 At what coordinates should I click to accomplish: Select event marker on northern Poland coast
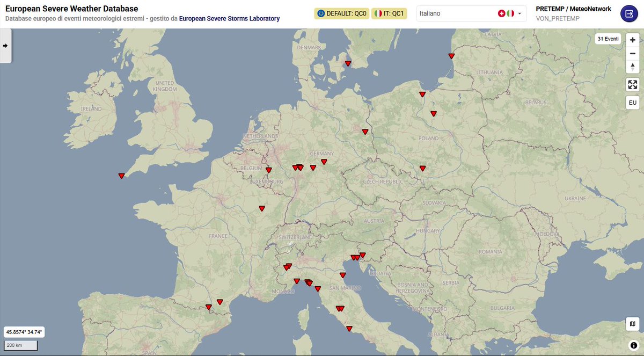pyautogui.click(x=422, y=94)
